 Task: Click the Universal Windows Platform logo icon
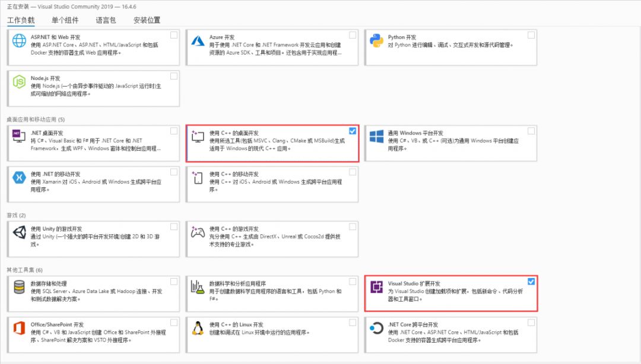coord(376,136)
